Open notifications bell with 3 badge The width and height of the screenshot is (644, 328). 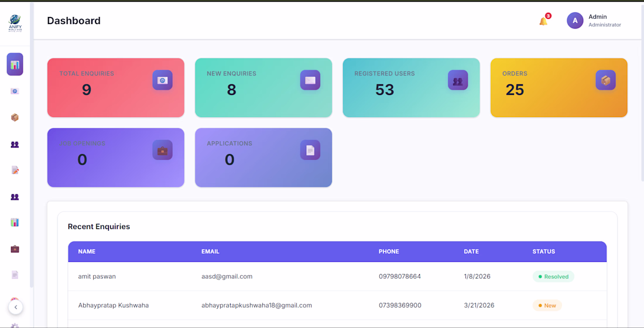point(544,20)
